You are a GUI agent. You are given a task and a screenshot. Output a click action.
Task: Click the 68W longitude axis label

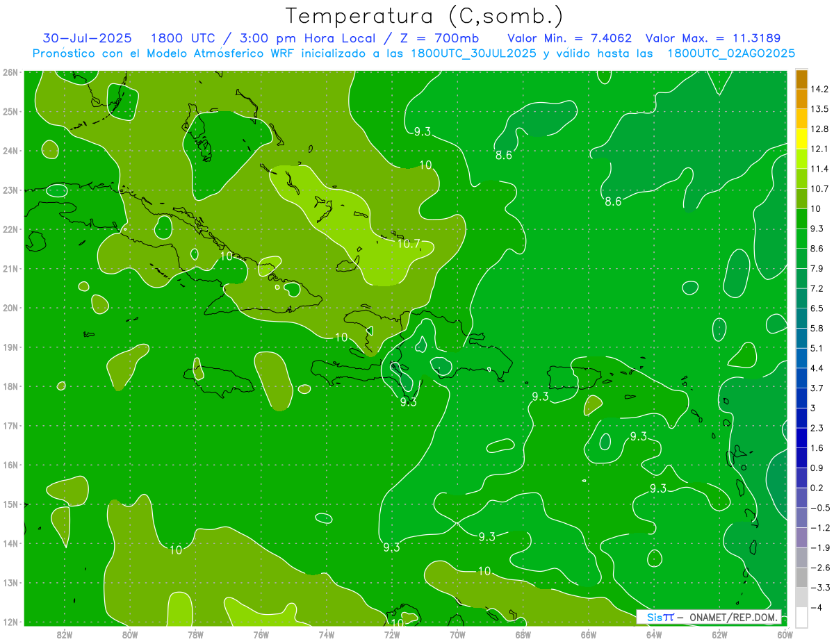523,634
